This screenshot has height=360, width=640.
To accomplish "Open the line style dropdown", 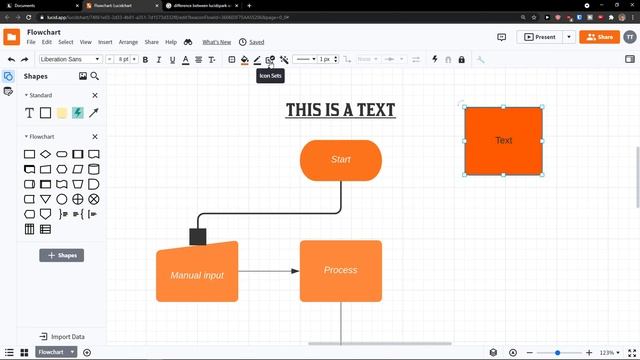I will pyautogui.click(x=305, y=59).
